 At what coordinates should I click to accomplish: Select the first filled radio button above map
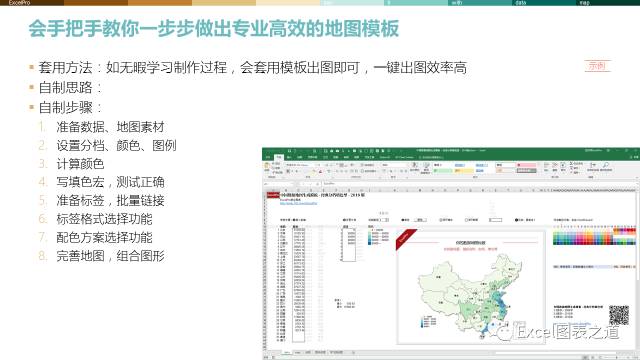pos(402,220)
